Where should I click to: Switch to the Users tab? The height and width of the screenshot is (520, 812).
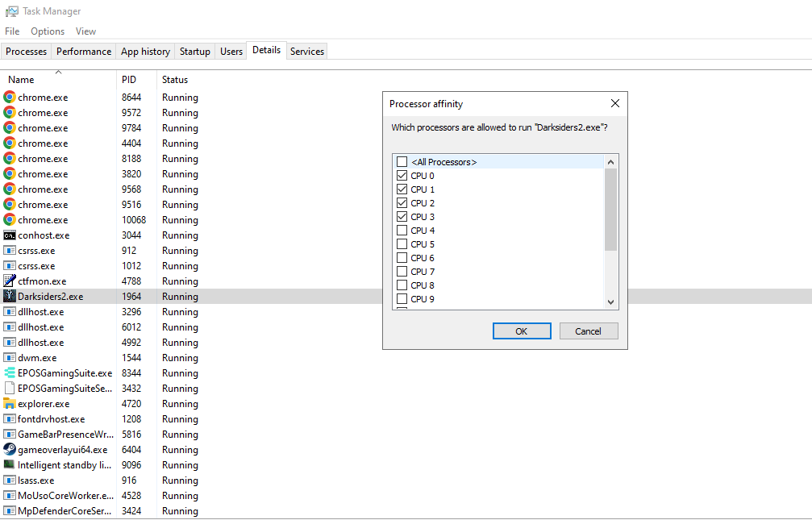point(231,52)
